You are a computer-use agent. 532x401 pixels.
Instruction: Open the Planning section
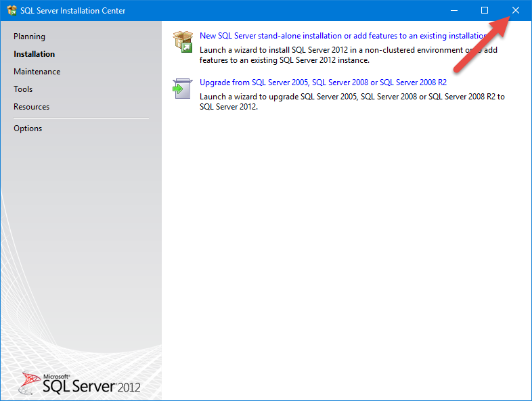[x=29, y=37]
